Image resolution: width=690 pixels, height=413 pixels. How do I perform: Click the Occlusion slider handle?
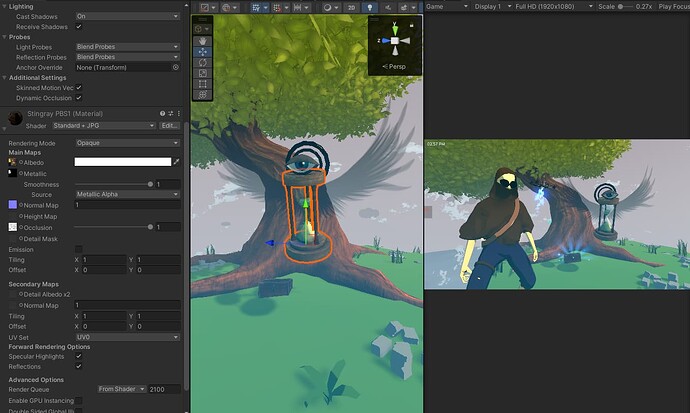tap(150, 227)
